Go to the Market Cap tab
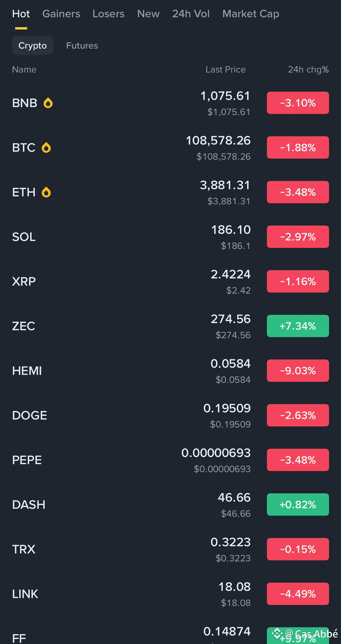The height and width of the screenshot is (644, 341). (x=251, y=14)
